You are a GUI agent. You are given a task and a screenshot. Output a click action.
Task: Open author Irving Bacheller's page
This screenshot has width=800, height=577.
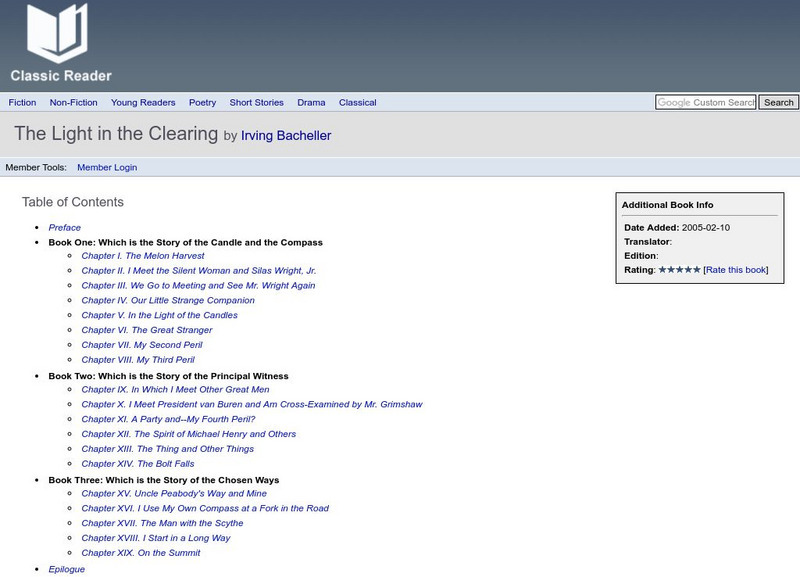click(286, 136)
